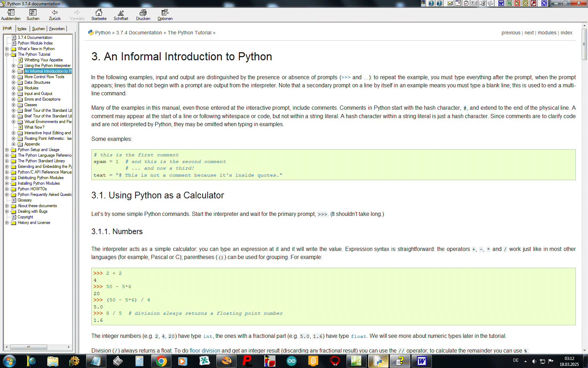Print the page via Drucken icon
588x368 pixels.
pyautogui.click(x=143, y=15)
